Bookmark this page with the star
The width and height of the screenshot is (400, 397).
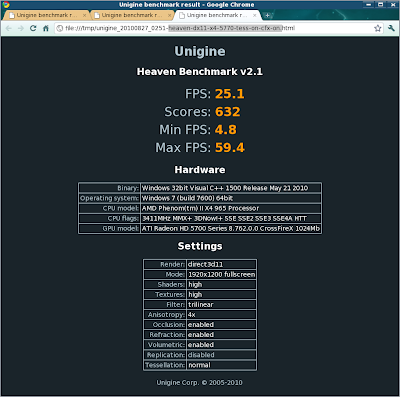click(377, 28)
